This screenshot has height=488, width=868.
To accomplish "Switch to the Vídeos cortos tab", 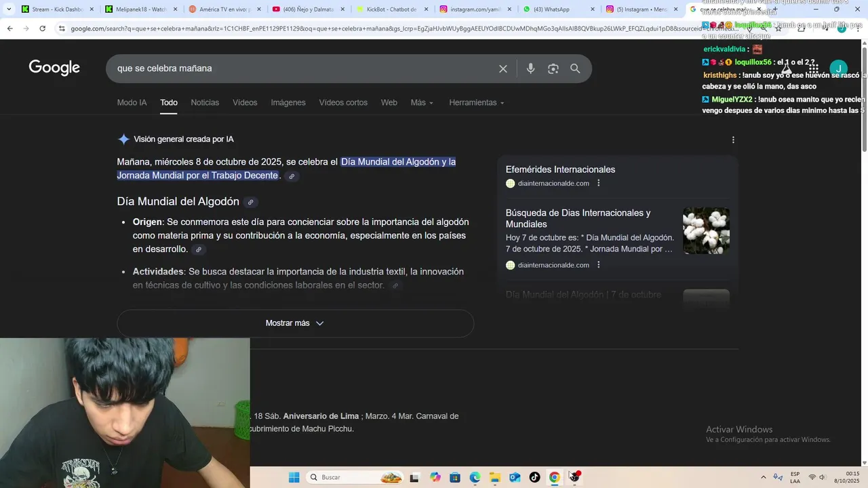I will point(343,102).
